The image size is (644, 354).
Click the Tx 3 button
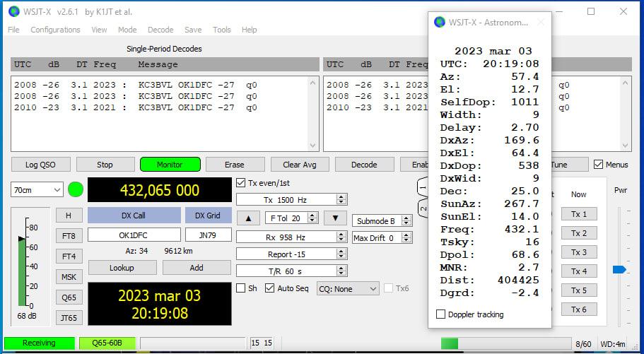coord(579,252)
